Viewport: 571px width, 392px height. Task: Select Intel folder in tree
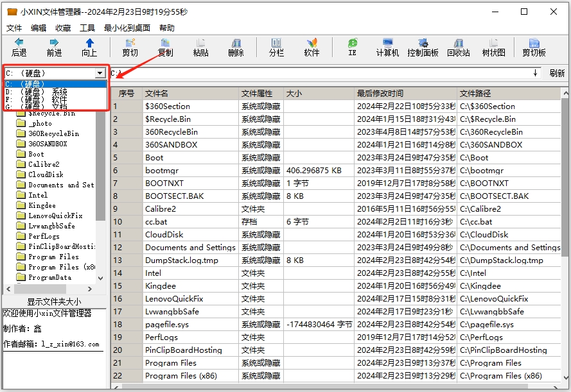[38, 195]
